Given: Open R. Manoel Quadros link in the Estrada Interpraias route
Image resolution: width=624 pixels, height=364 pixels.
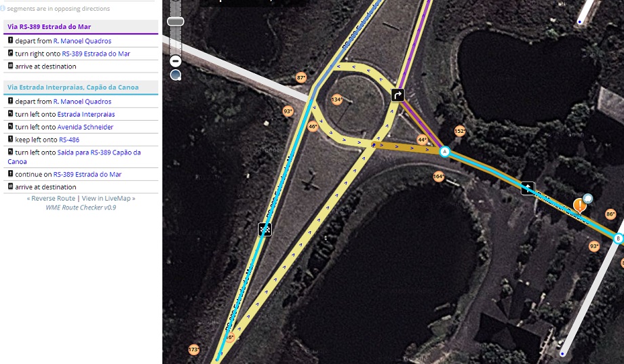Looking at the screenshot, I should [x=82, y=102].
